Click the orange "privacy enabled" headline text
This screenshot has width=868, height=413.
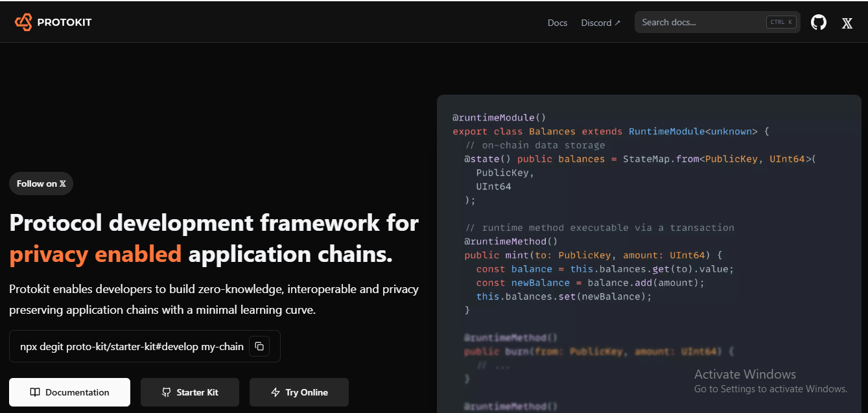pyautogui.click(x=95, y=254)
